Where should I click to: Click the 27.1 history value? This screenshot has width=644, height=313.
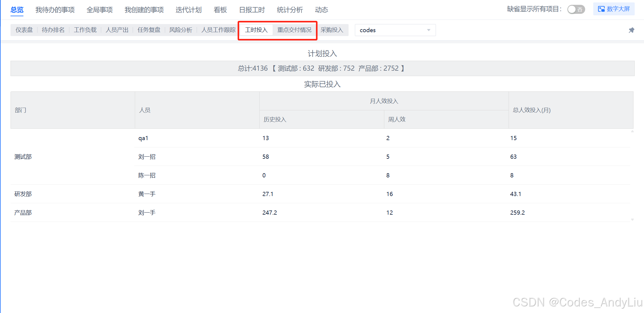coord(268,194)
